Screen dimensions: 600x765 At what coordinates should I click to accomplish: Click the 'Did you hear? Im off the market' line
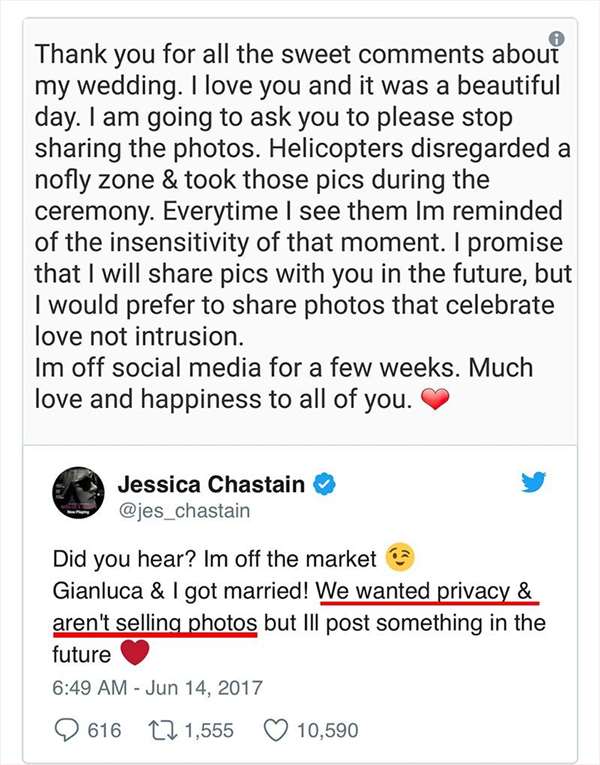coord(215,559)
